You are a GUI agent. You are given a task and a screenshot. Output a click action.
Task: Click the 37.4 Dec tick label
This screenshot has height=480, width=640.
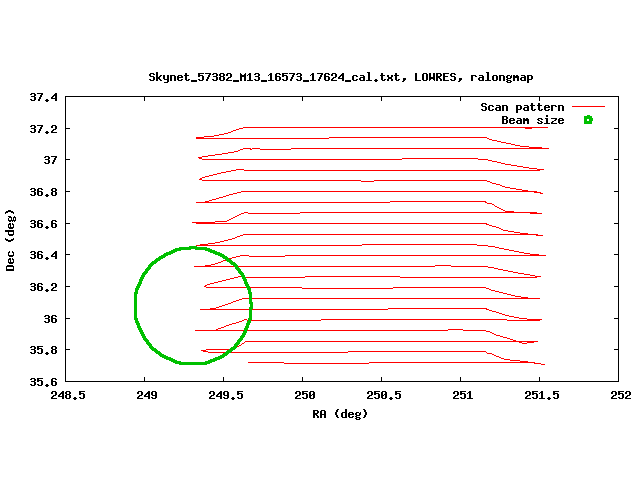43,97
